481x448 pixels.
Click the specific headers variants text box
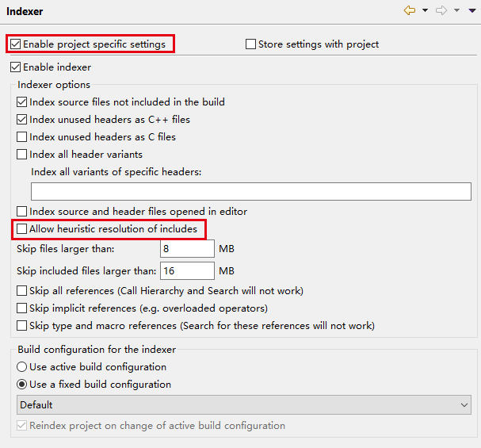point(250,191)
